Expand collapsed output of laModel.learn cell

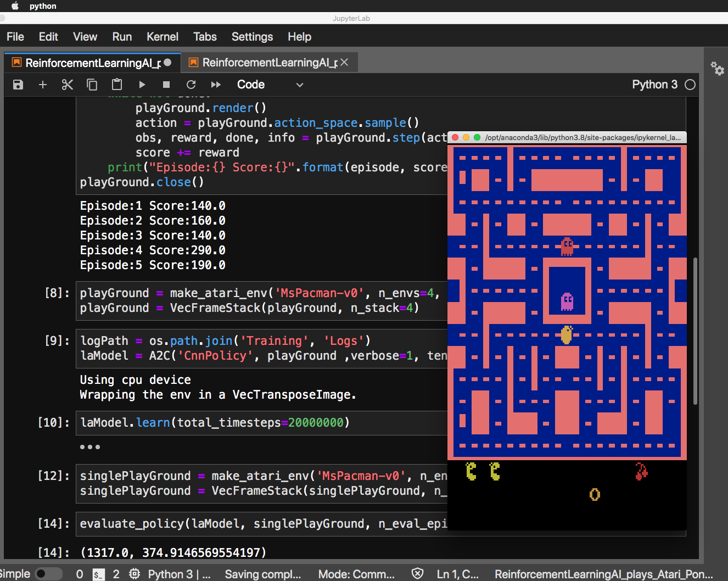(x=90, y=446)
